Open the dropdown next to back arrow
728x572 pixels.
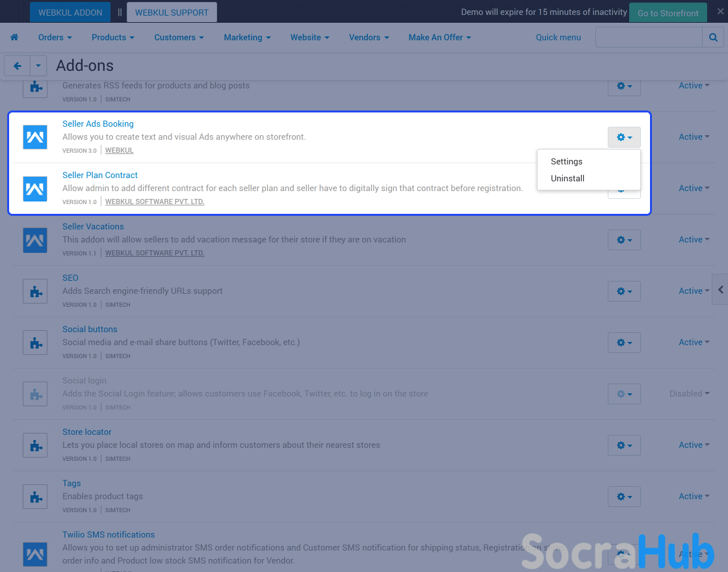(x=38, y=66)
